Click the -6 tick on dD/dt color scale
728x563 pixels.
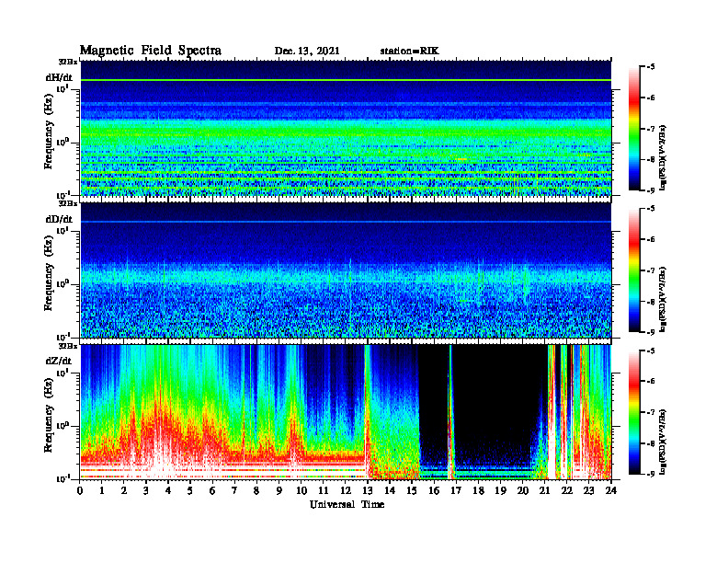point(651,240)
